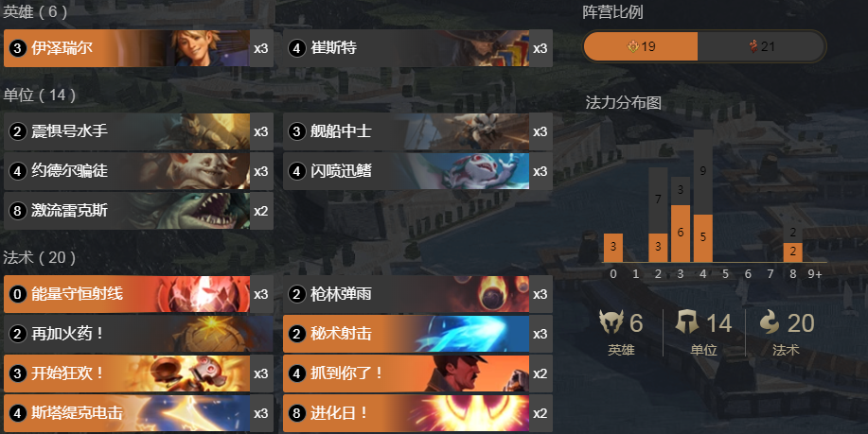Select the 崔斯特 champion card
868x434 pixels.
tap(417, 48)
